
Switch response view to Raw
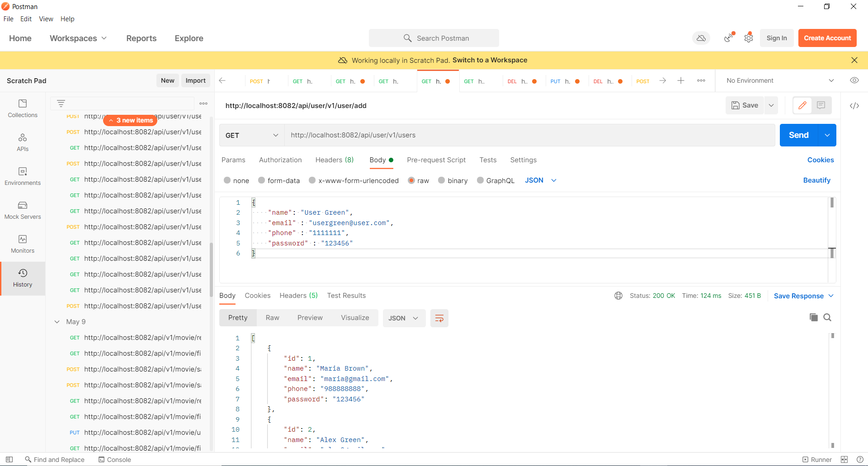point(272,318)
